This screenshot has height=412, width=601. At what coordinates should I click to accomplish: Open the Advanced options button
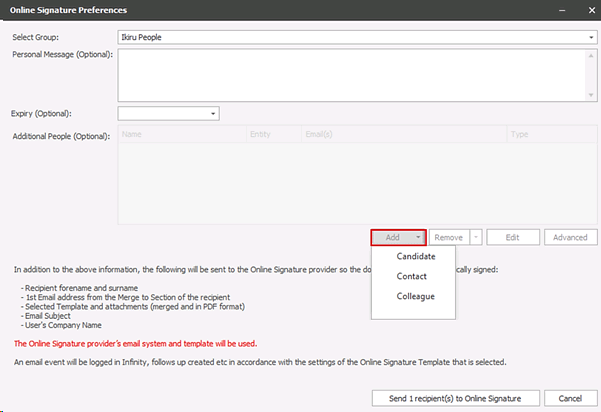(570, 238)
